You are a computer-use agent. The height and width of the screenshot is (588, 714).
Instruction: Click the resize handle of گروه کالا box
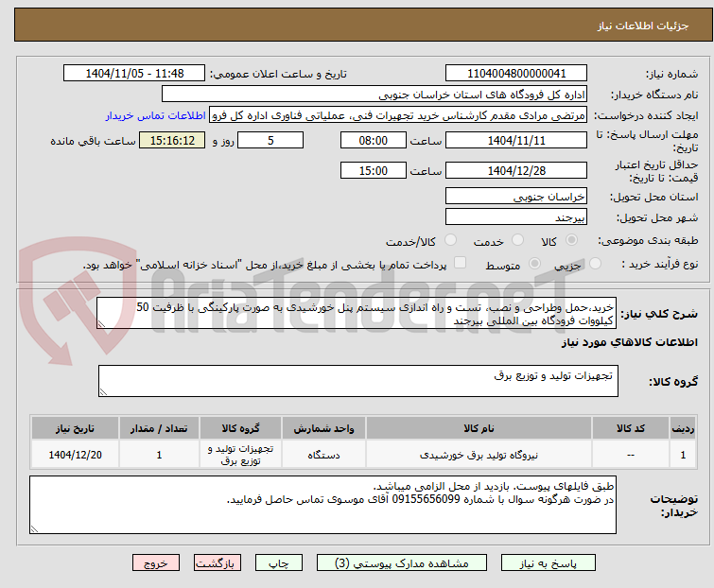(103, 392)
